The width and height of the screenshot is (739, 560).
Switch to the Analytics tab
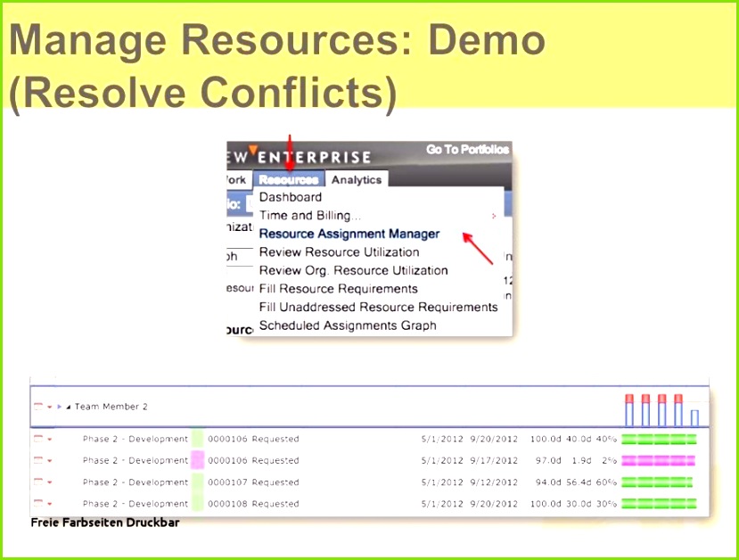point(356,179)
